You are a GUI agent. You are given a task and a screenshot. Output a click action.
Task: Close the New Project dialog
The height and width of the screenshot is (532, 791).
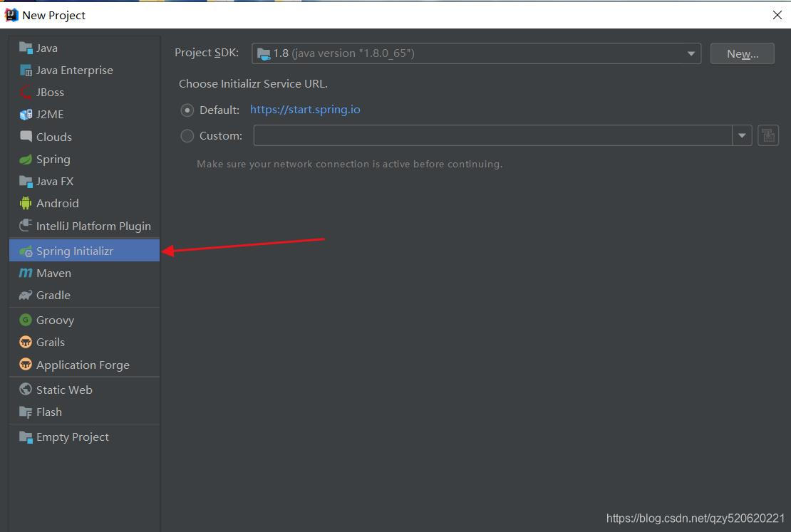pos(777,15)
